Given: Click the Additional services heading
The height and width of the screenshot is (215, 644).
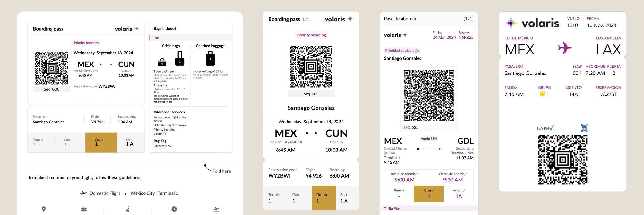Looking at the screenshot, I should (x=169, y=112).
